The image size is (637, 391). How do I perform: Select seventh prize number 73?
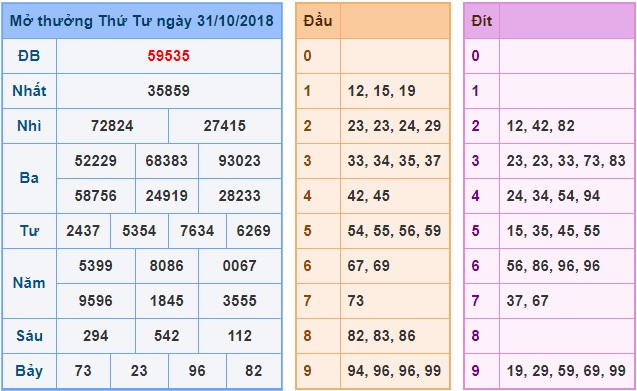click(x=83, y=371)
